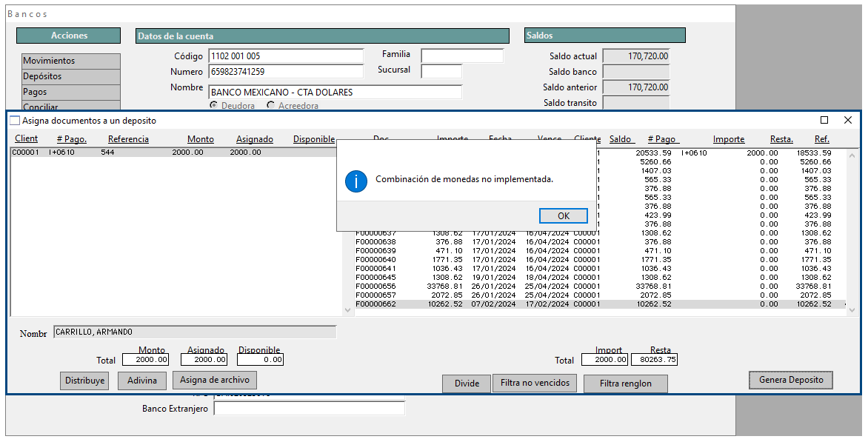Viewport: 868px width, 442px height.
Task: Click the Referencia column header
Action: 128,139
